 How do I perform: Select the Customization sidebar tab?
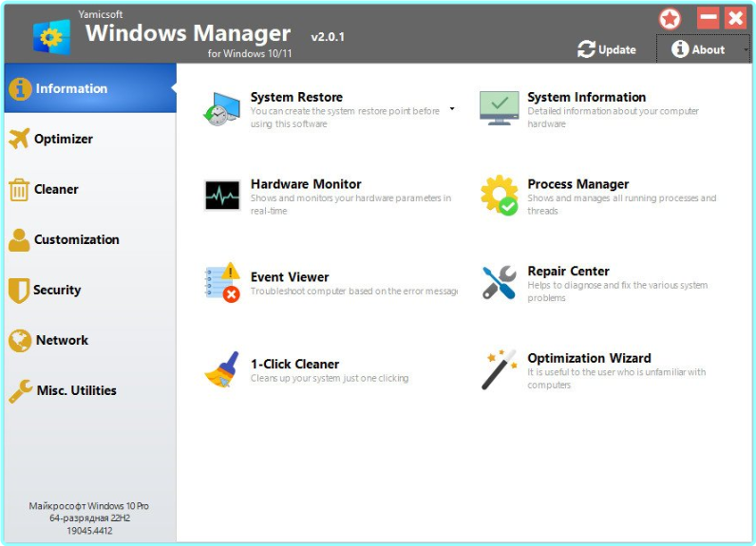76,239
